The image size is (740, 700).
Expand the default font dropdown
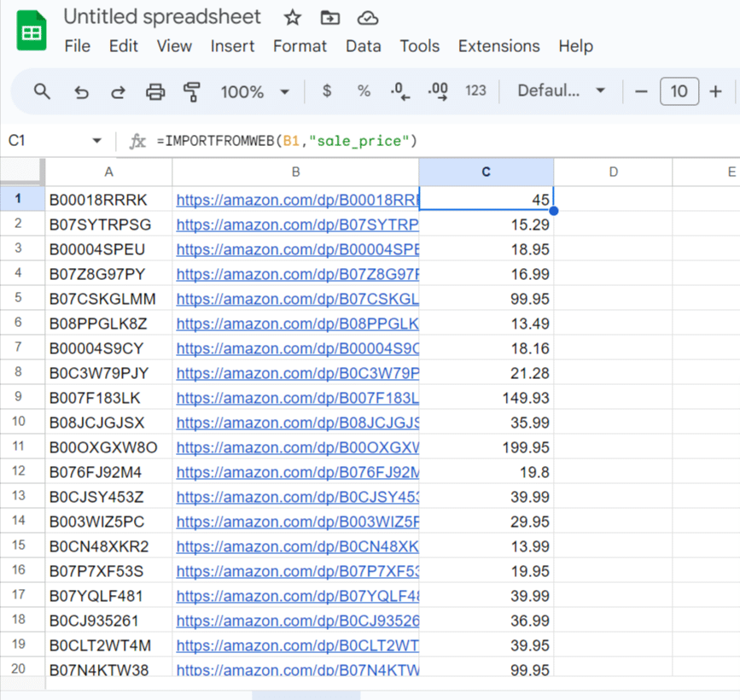coord(562,91)
